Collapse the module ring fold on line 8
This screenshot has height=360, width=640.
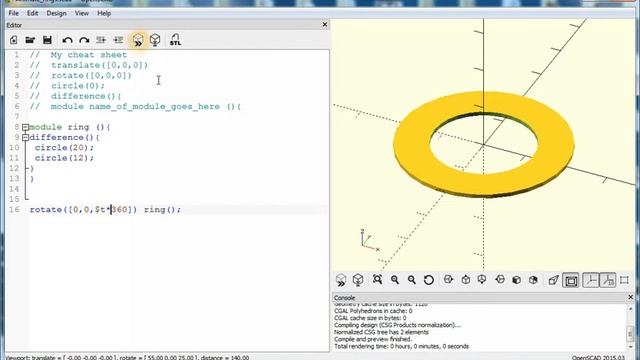pos(25,127)
